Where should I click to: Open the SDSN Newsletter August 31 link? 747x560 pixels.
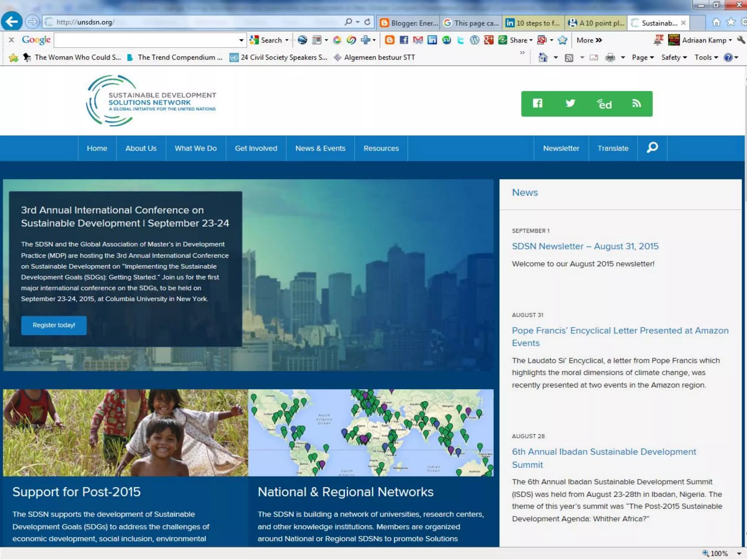point(585,246)
